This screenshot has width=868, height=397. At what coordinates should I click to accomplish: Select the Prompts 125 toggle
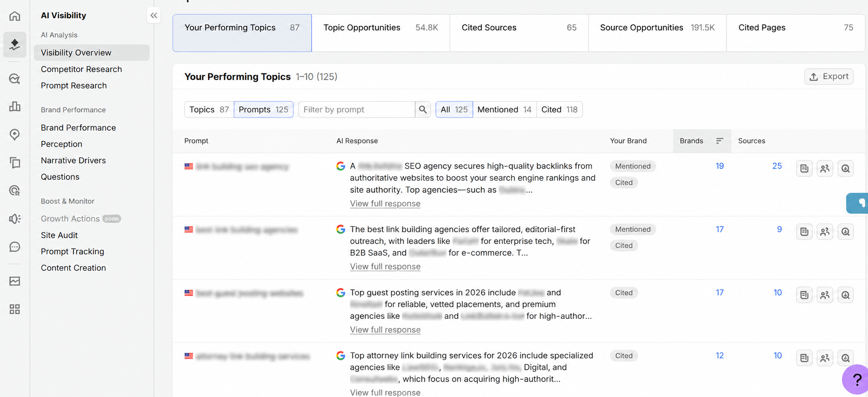pos(263,110)
